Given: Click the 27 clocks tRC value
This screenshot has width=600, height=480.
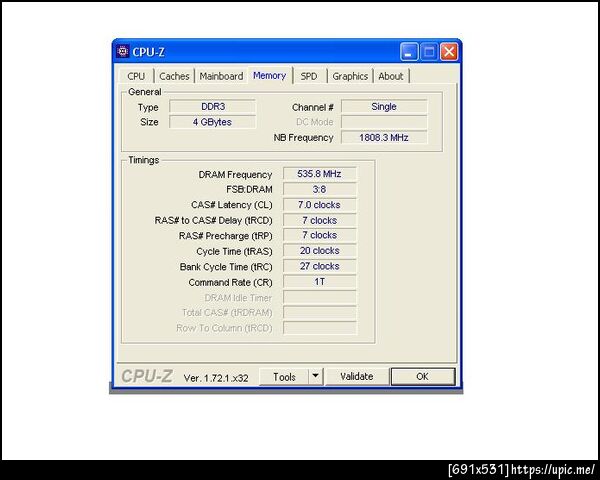Looking at the screenshot, I should tap(320, 266).
